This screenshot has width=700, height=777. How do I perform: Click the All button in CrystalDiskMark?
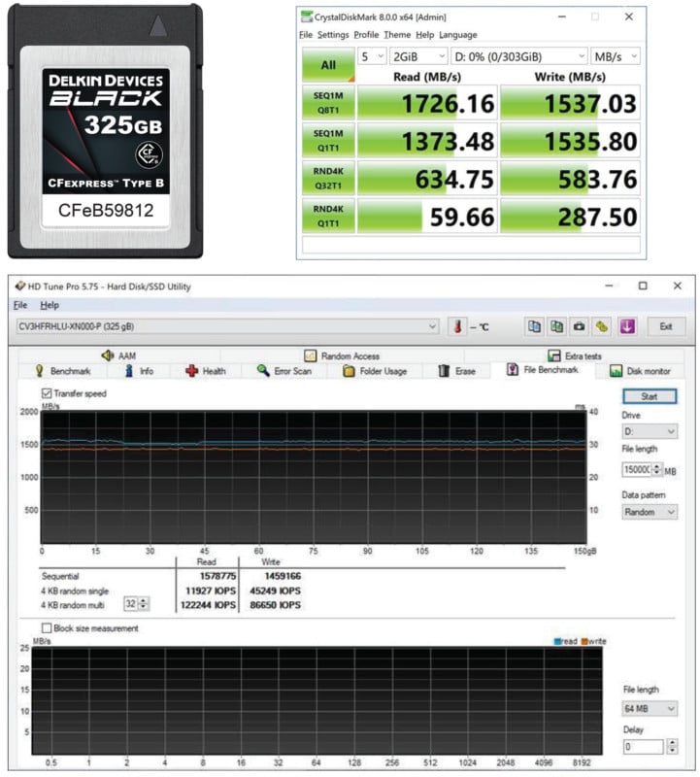point(328,65)
